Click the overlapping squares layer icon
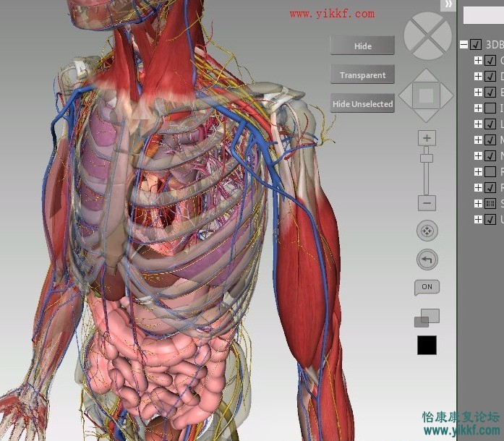The image size is (504, 441). (x=427, y=318)
